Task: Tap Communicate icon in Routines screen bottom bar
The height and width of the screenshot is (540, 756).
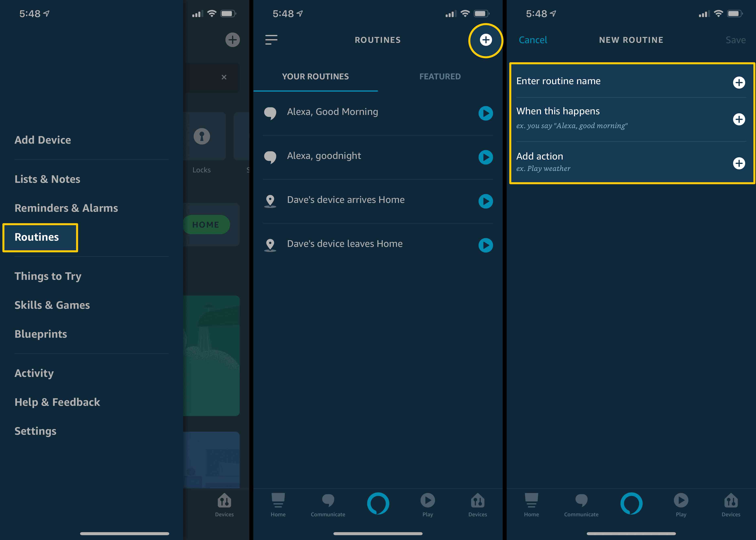Action: 328,505
